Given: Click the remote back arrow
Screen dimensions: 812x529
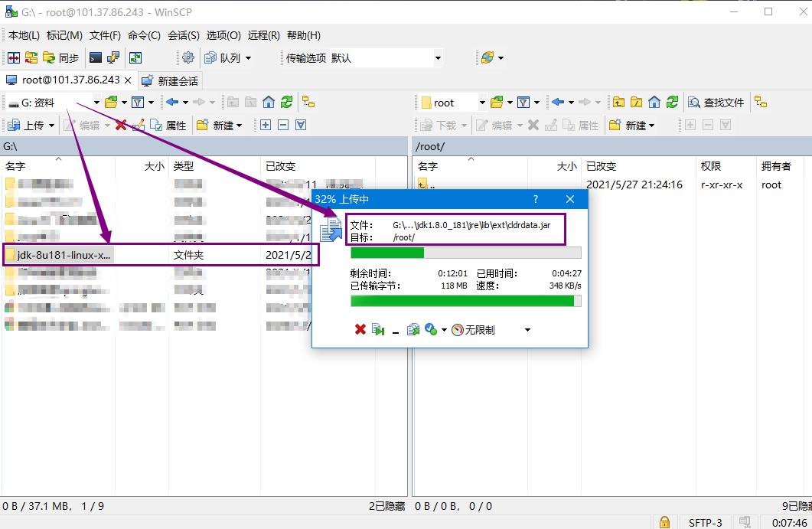Looking at the screenshot, I should pos(558,102).
